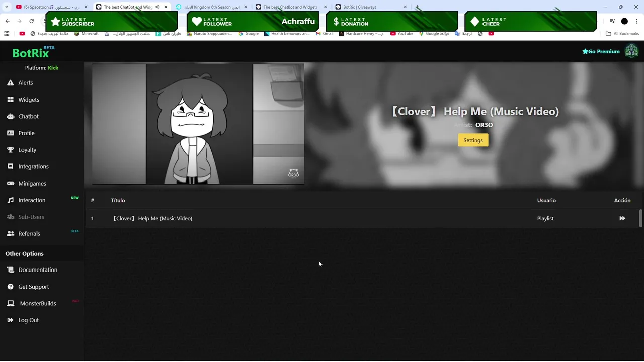Click the artist name OR3O
This screenshot has width=644, height=362.
pos(484,125)
